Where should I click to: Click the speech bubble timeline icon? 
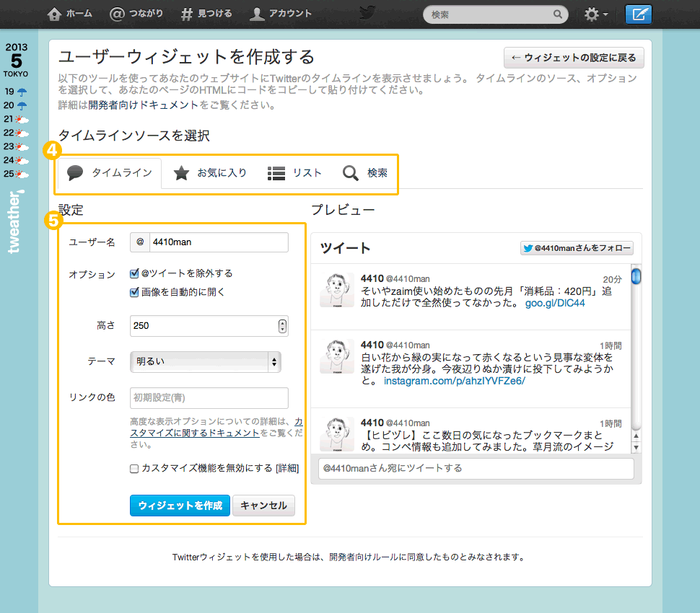pyautogui.click(x=75, y=172)
